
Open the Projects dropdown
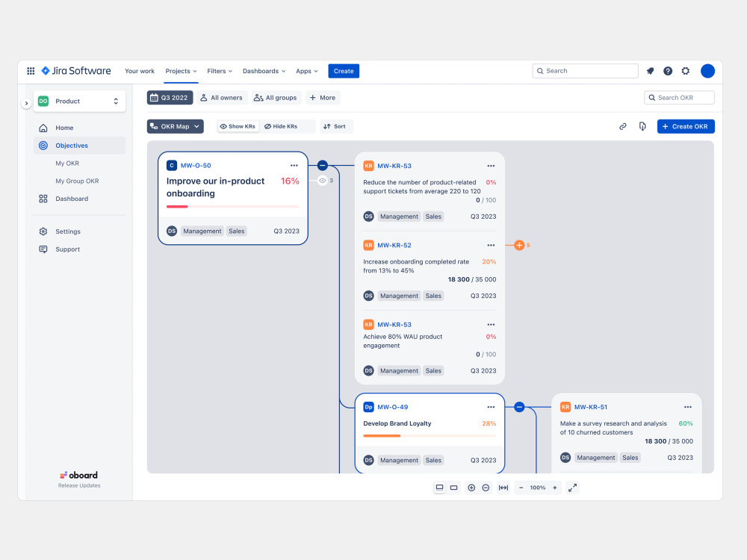coord(181,71)
